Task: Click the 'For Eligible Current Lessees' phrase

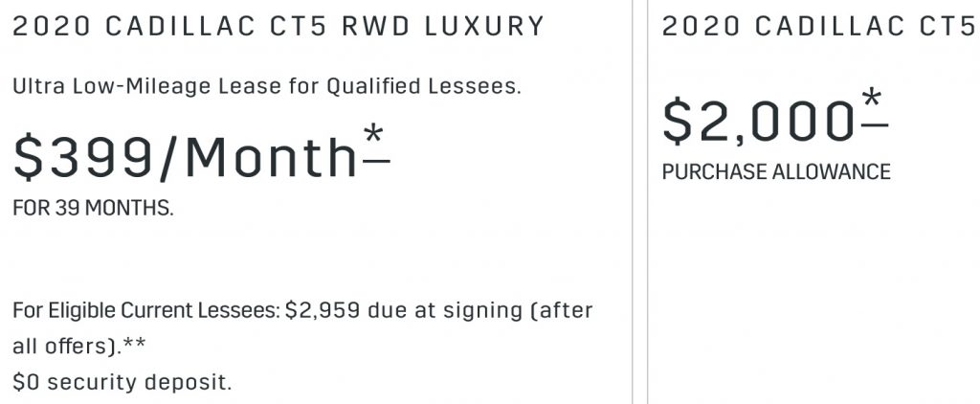Action: pyautogui.click(x=146, y=310)
